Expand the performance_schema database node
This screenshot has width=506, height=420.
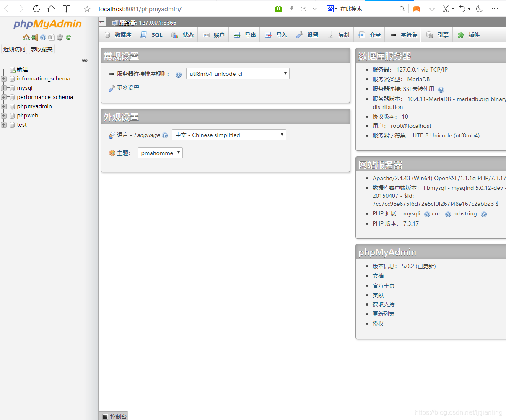(x=4, y=97)
